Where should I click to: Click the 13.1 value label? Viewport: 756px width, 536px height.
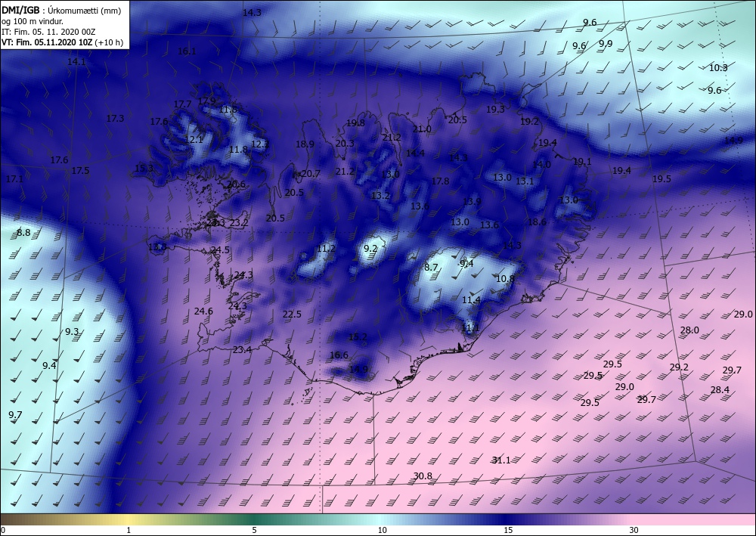(x=525, y=181)
